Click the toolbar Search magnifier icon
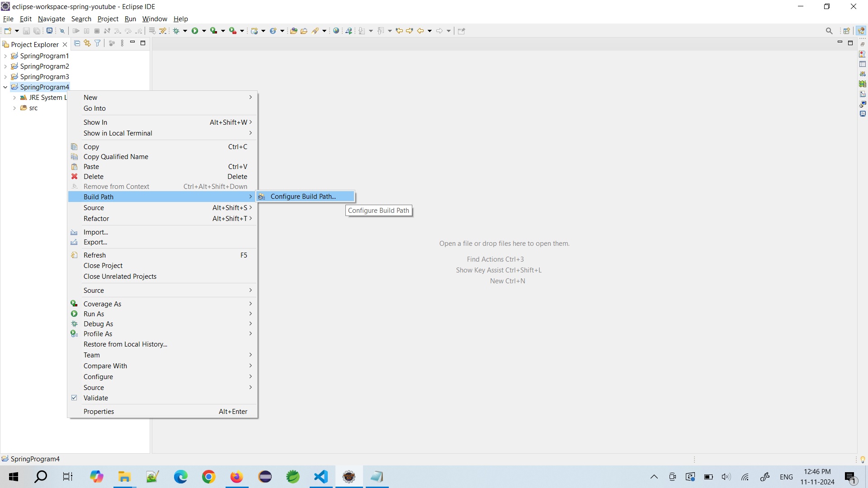Image resolution: width=868 pixels, height=488 pixels. 829,31
